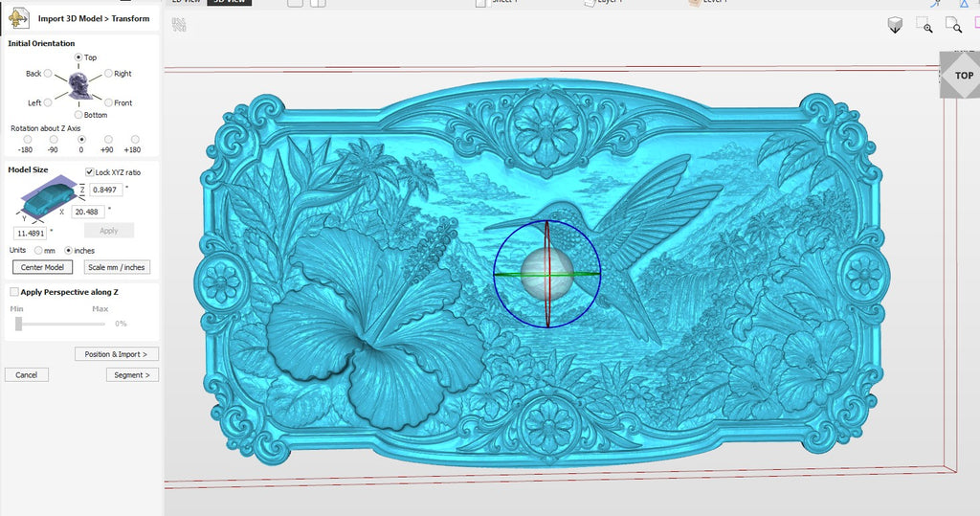Click the X size field showing 20.488

point(88,212)
